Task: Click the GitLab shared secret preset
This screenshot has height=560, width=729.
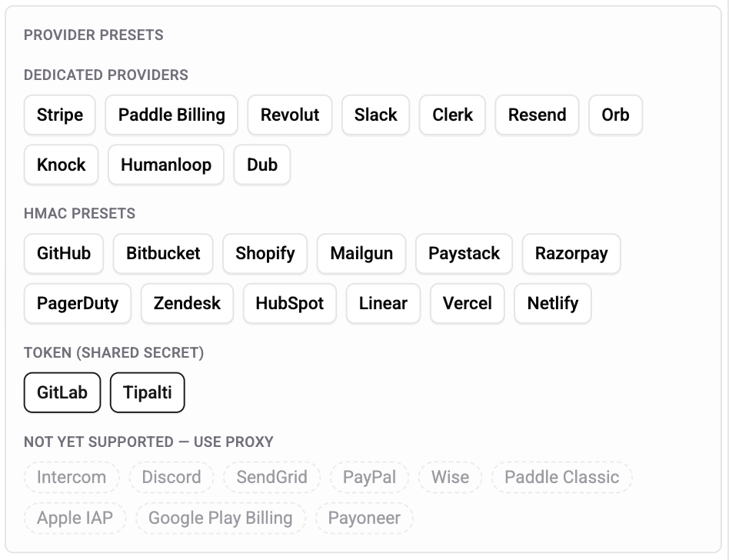Action: coord(62,392)
